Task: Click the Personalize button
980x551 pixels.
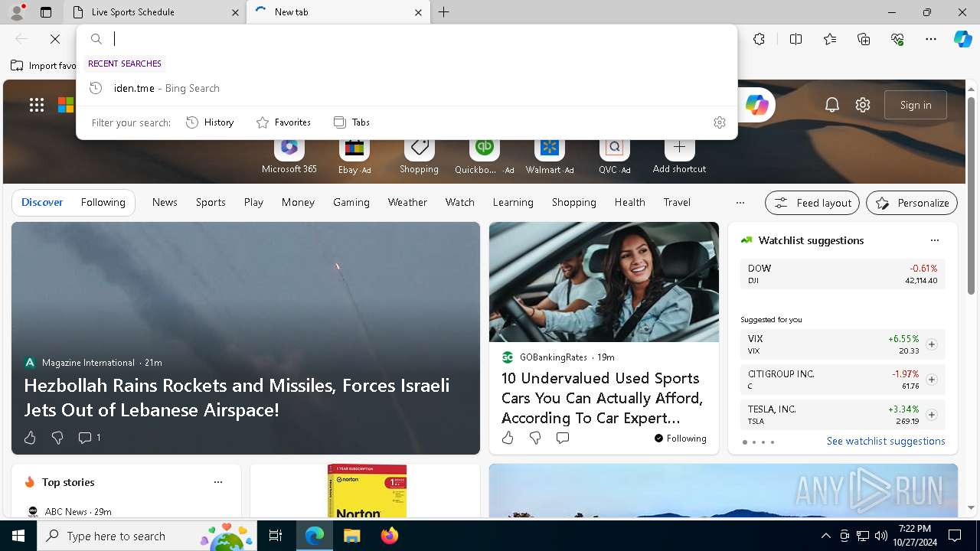Action: click(912, 203)
